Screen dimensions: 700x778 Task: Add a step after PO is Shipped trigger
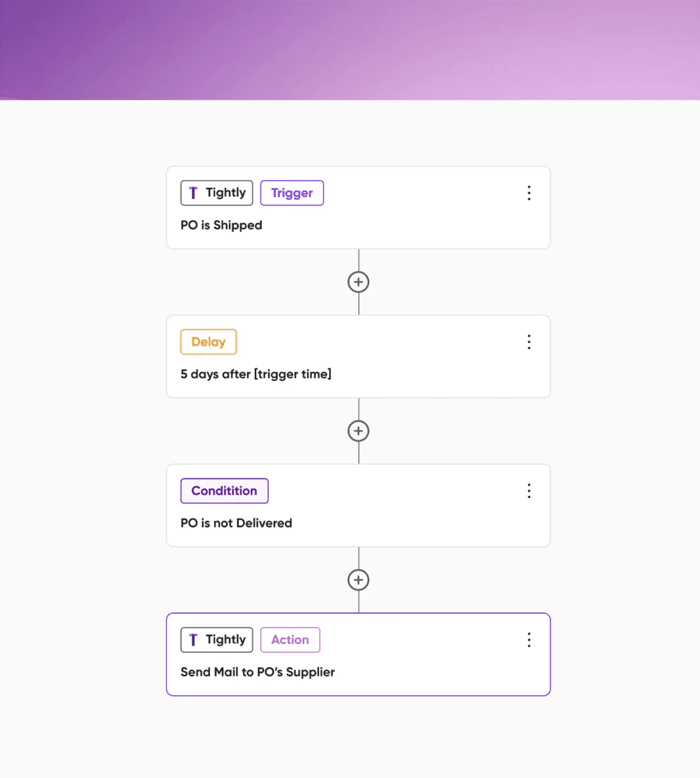[x=359, y=282]
